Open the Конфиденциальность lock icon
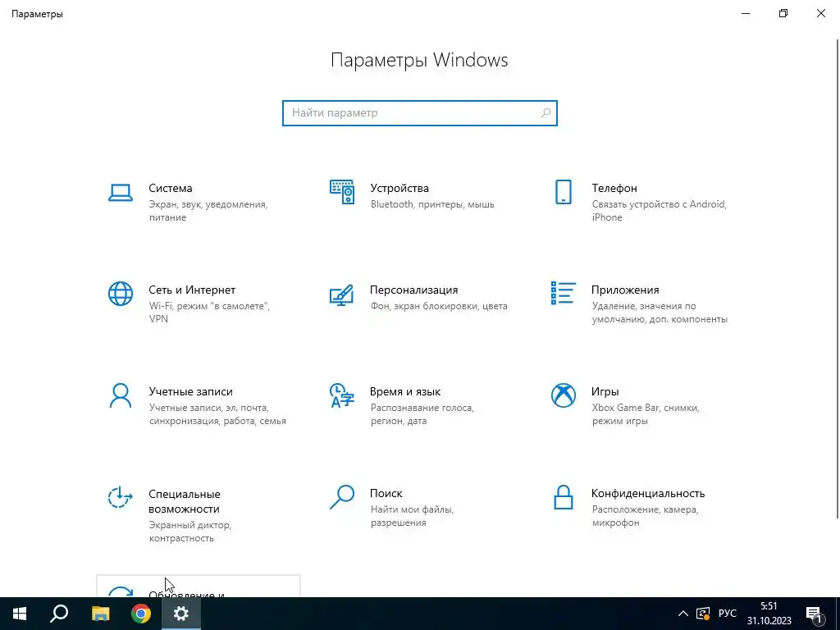Screen dimensions: 840x630 [563, 497]
